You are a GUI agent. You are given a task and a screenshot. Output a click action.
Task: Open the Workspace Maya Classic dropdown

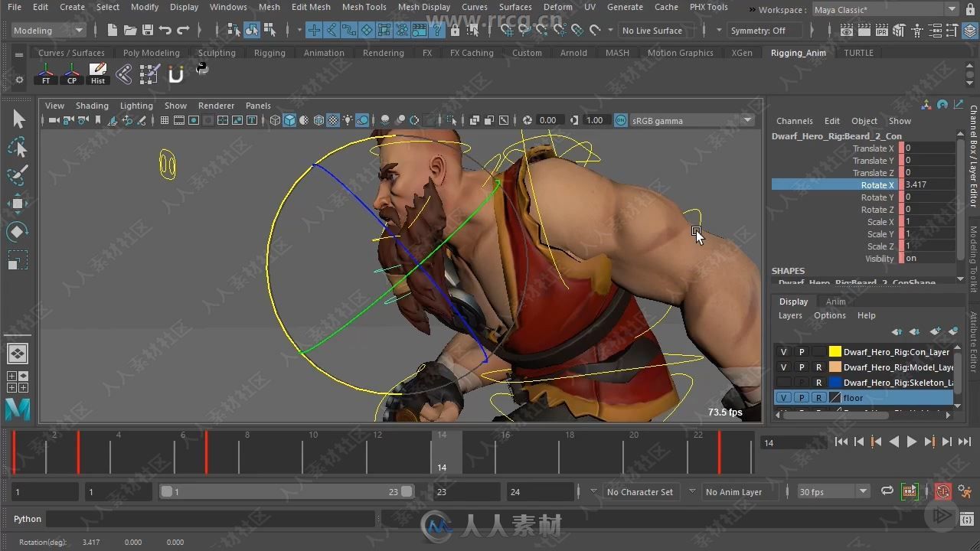(885, 10)
